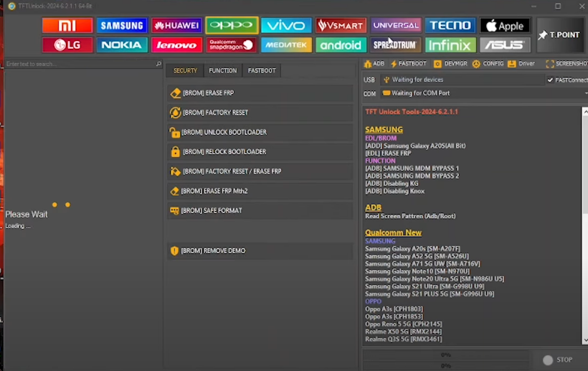This screenshot has width=588, height=371.
Task: Open the Universal section button
Action: coord(396,26)
